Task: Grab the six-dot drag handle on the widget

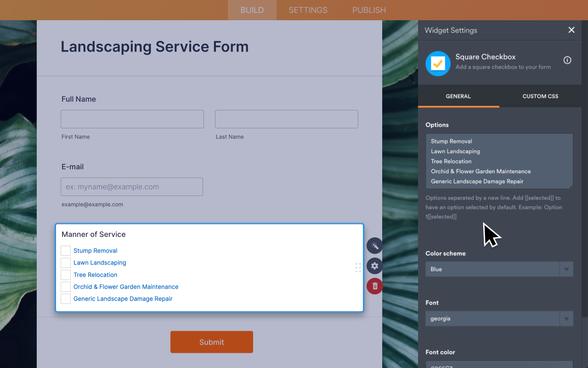Action: pyautogui.click(x=358, y=268)
